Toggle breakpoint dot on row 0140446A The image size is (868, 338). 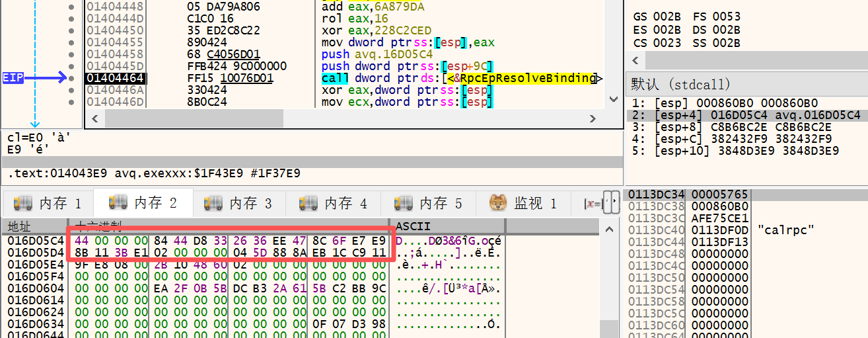pyautogui.click(x=71, y=90)
